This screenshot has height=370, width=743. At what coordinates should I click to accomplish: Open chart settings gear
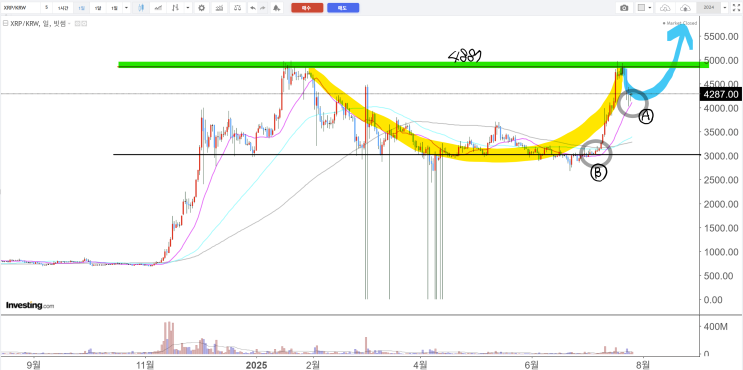(201, 8)
